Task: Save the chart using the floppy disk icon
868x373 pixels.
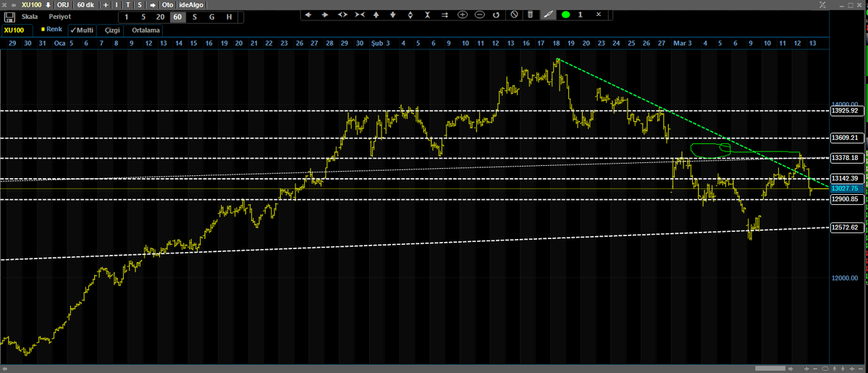Action: [9, 17]
